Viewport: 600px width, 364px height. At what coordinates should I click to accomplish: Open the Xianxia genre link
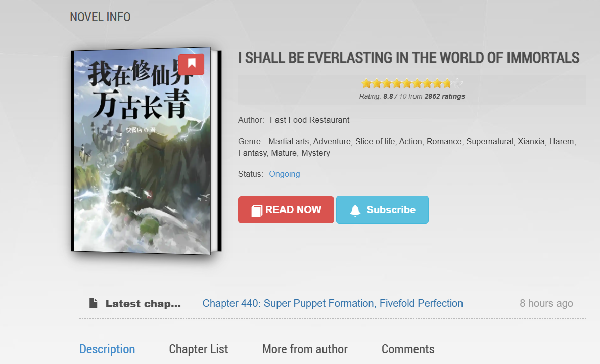point(531,141)
